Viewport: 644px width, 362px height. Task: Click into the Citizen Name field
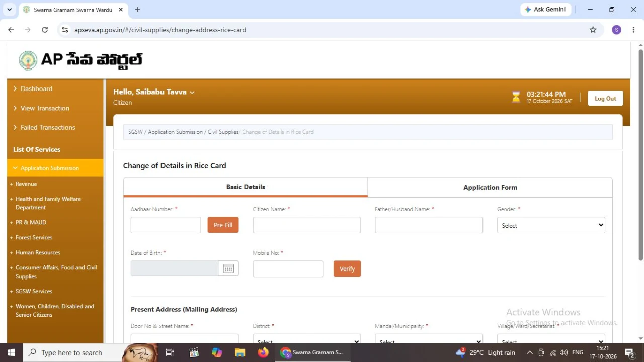307,225
